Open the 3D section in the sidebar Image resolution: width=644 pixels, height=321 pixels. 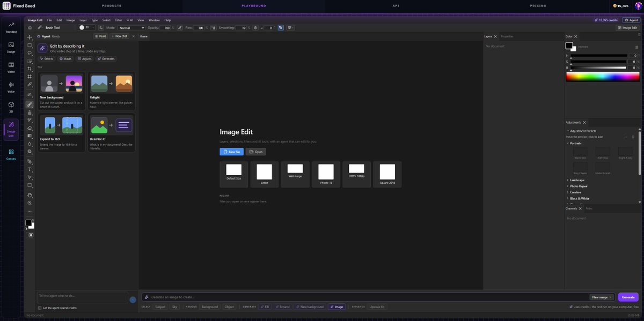point(11,107)
